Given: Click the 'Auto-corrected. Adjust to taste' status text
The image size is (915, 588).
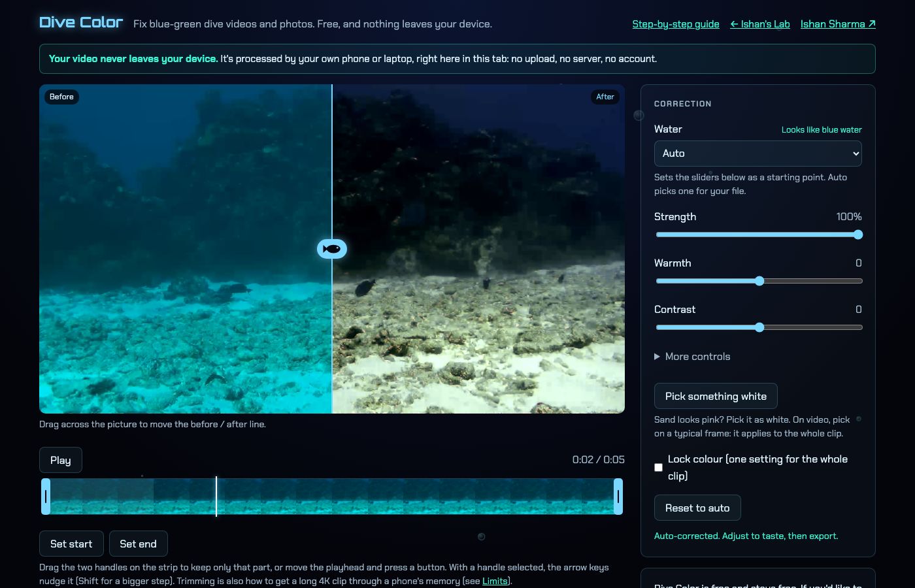Looking at the screenshot, I should point(746,536).
